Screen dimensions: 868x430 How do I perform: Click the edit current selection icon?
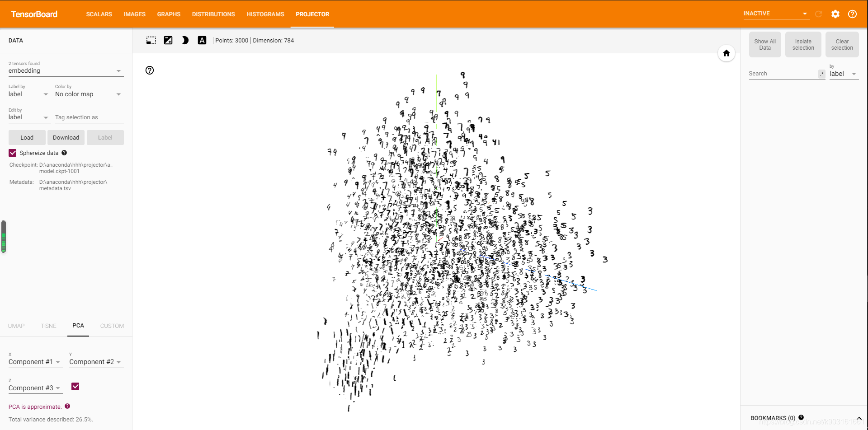tap(168, 40)
